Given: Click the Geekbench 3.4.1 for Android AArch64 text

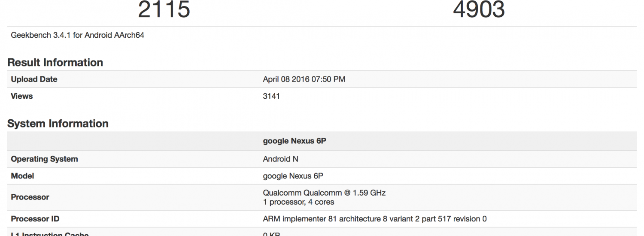Looking at the screenshot, I should [77, 35].
